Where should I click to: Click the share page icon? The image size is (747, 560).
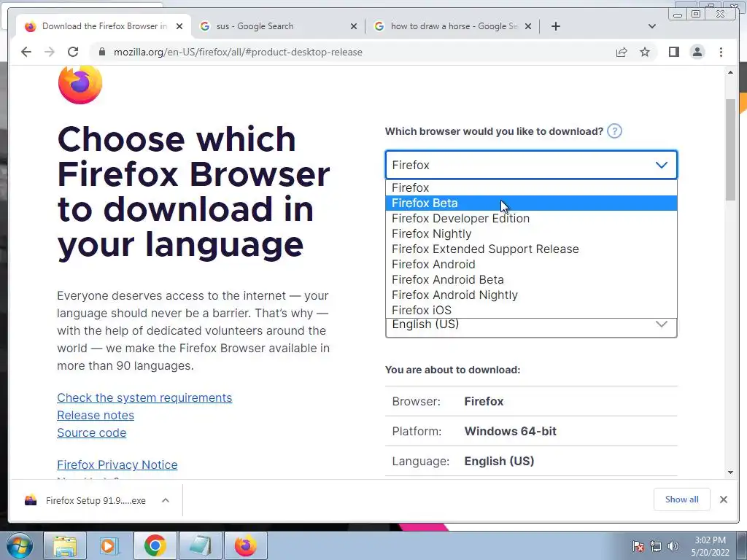pyautogui.click(x=622, y=52)
